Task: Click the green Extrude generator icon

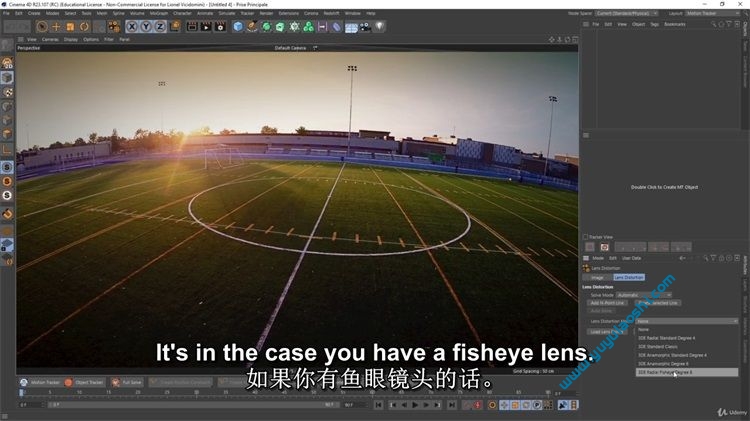Action: 280,27
